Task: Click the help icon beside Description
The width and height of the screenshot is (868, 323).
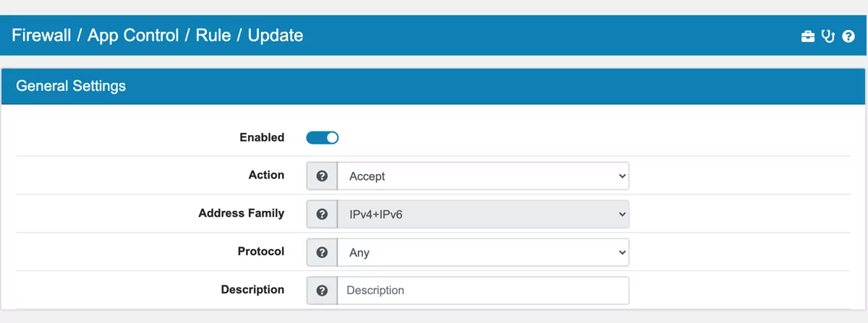Action: click(323, 290)
